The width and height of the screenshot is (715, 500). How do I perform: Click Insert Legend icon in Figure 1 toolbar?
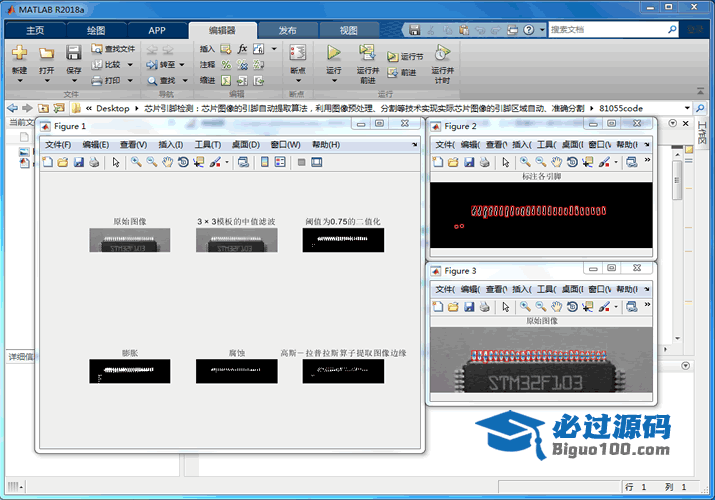pos(280,162)
